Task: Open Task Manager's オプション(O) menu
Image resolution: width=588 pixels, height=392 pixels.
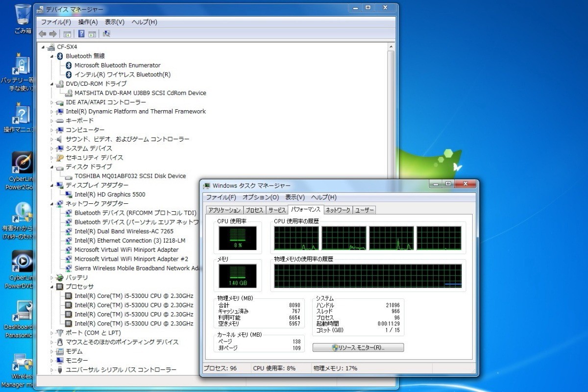Action: coord(261,197)
